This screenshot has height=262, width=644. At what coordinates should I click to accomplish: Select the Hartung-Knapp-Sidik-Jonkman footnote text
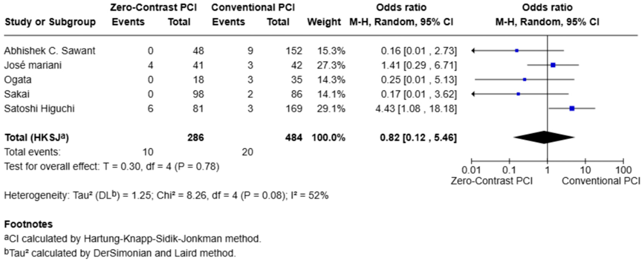point(132,239)
